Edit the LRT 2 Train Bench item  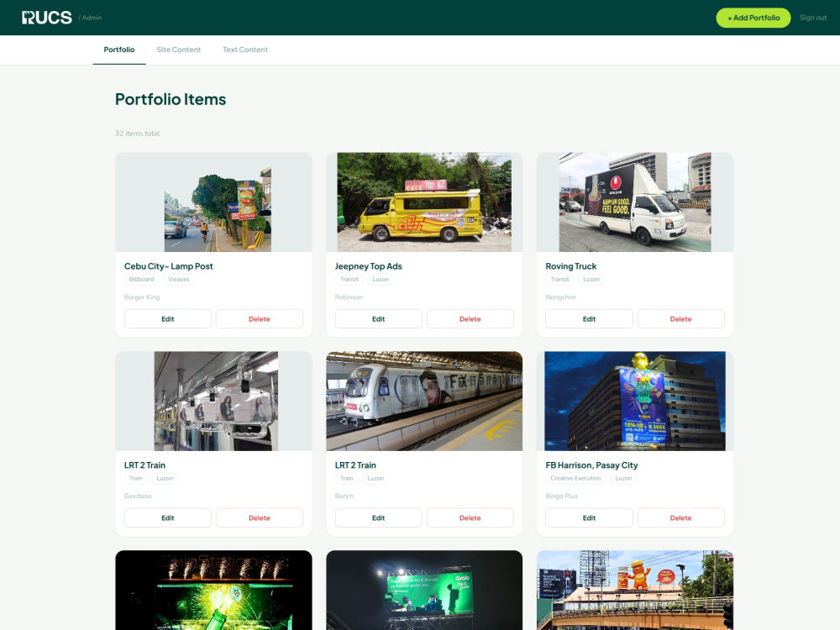pyautogui.click(x=378, y=518)
